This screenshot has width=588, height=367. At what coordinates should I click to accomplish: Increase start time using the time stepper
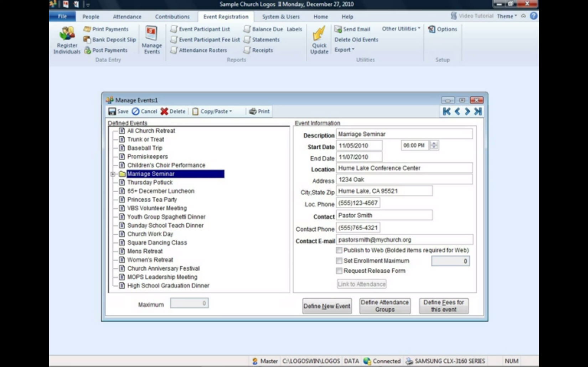(434, 143)
